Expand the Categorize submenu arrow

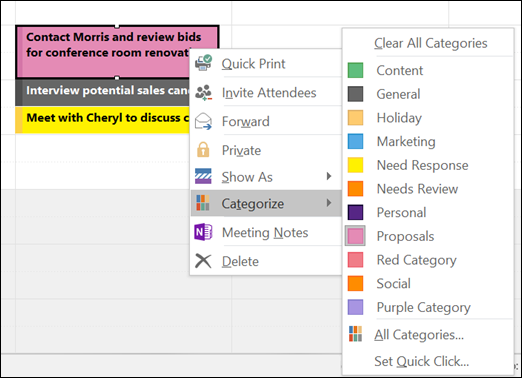click(329, 203)
